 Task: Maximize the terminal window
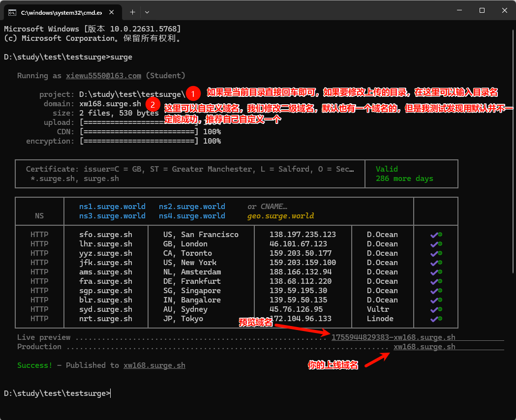[482, 11]
